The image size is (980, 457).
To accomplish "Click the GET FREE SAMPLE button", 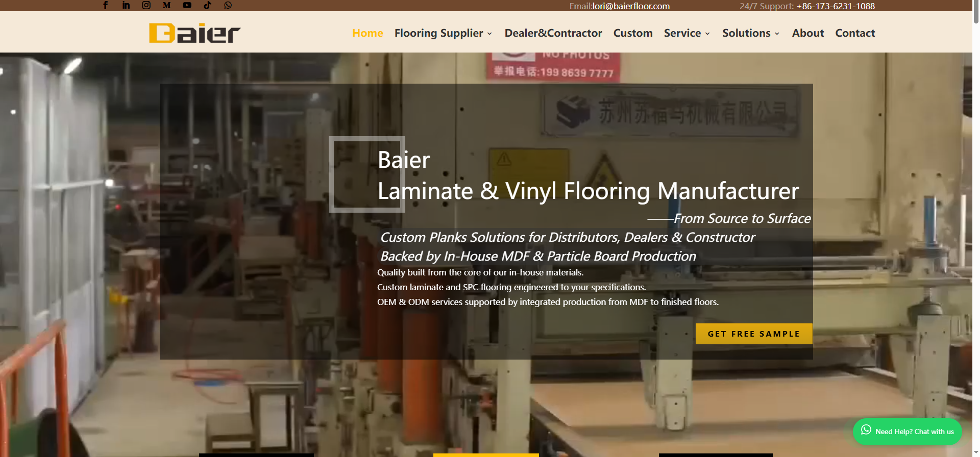I will 754,334.
